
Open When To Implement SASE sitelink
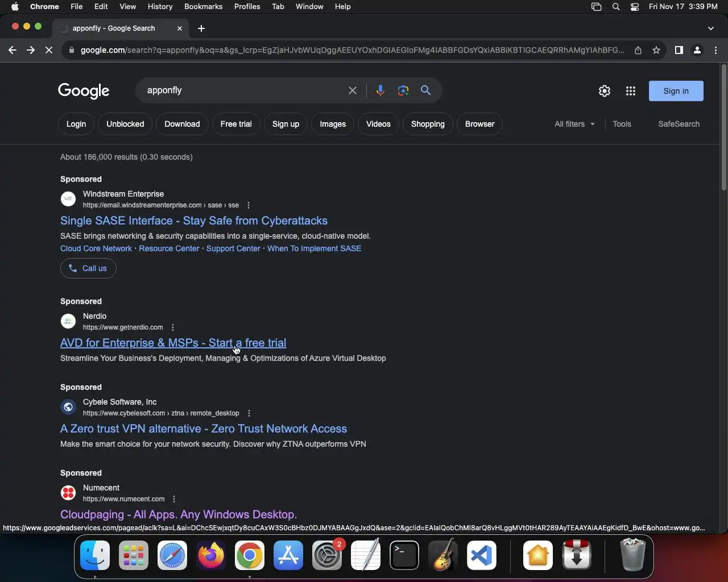click(314, 248)
